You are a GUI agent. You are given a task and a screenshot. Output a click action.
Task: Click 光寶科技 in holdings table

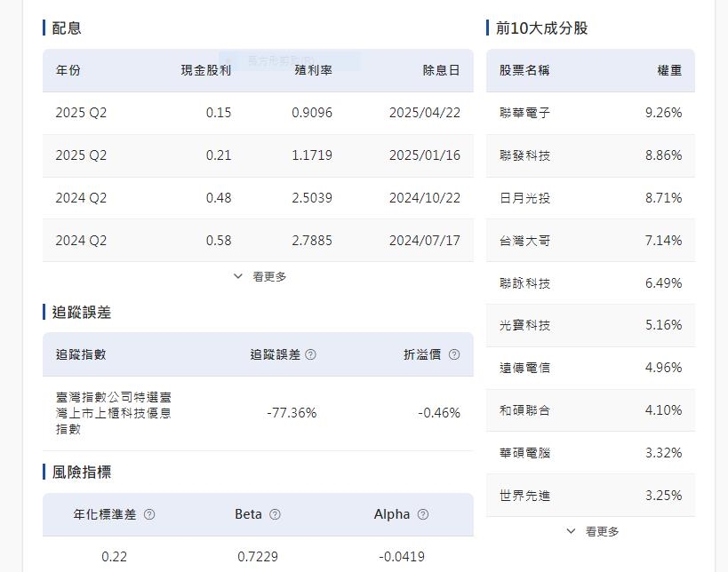(525, 325)
